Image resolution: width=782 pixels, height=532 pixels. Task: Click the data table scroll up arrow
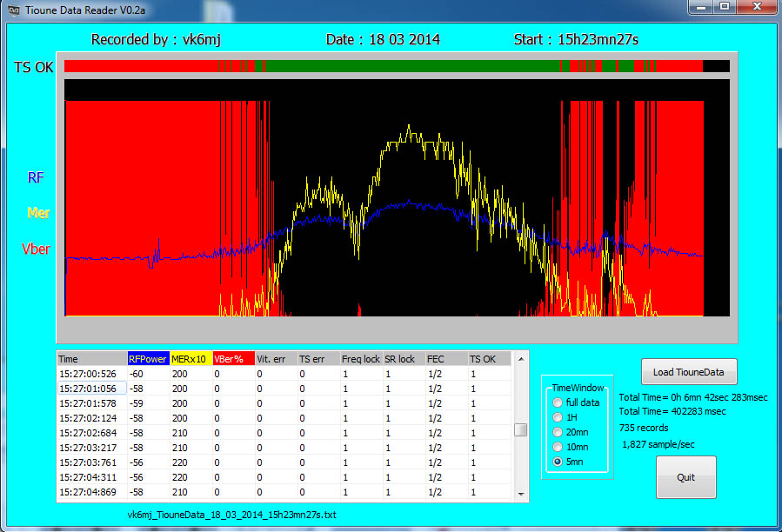pyautogui.click(x=520, y=358)
